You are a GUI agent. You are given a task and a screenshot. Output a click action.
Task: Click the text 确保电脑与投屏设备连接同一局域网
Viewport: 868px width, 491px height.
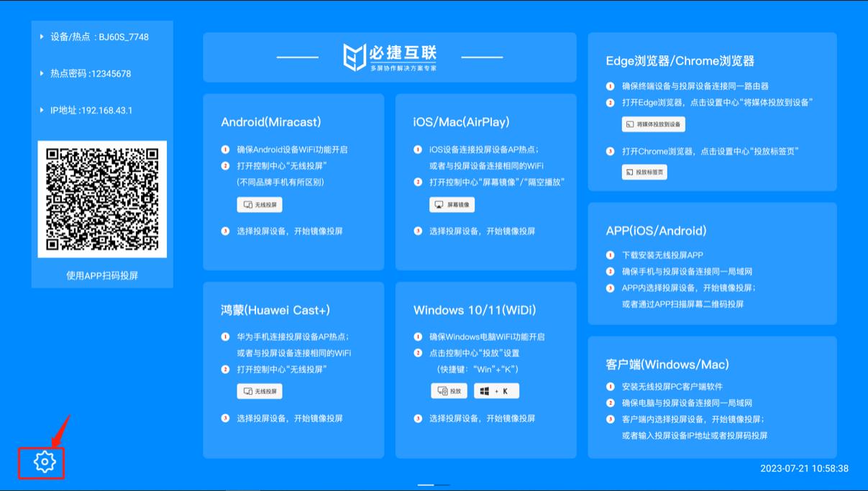687,403
